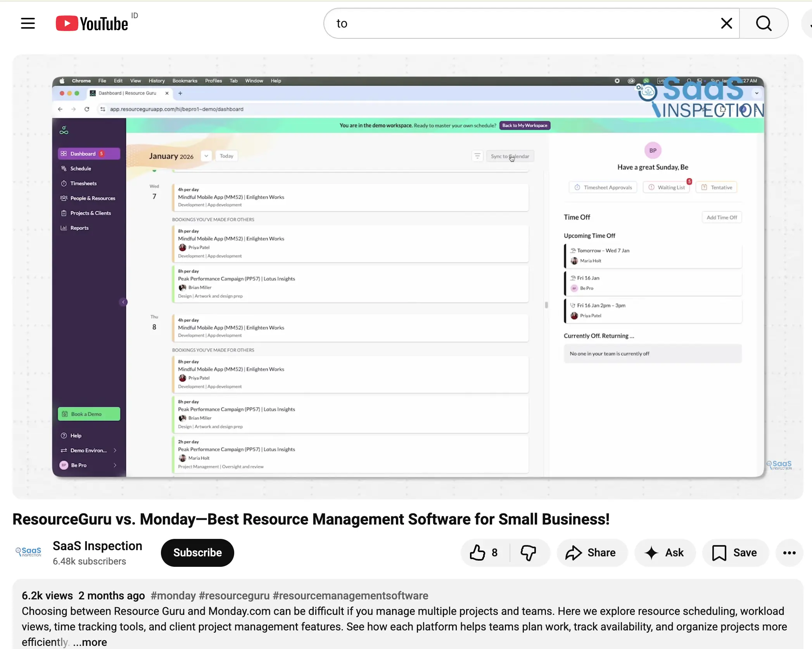Open the #resourceguru hashtag link
Screen dimensions: 812x649
click(234, 595)
